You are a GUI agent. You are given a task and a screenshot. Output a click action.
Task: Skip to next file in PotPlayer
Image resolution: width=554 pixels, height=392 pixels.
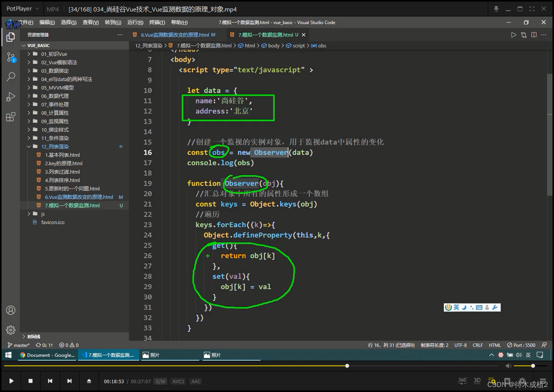[69, 381]
